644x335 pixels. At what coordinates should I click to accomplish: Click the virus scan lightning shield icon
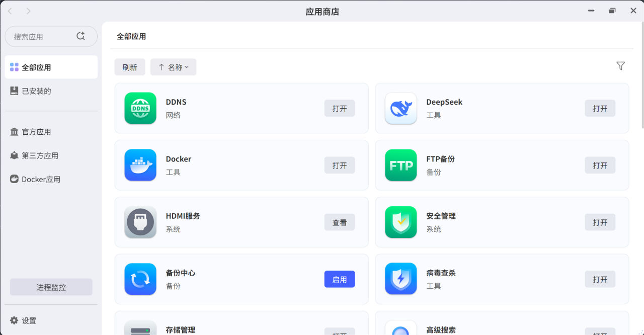pos(400,279)
